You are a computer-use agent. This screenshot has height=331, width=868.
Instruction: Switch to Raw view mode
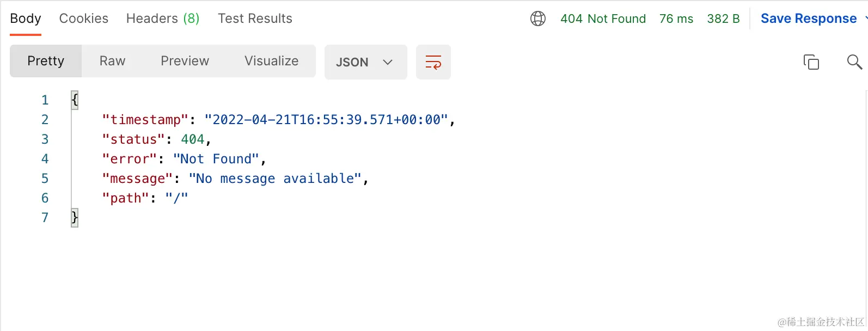point(113,61)
